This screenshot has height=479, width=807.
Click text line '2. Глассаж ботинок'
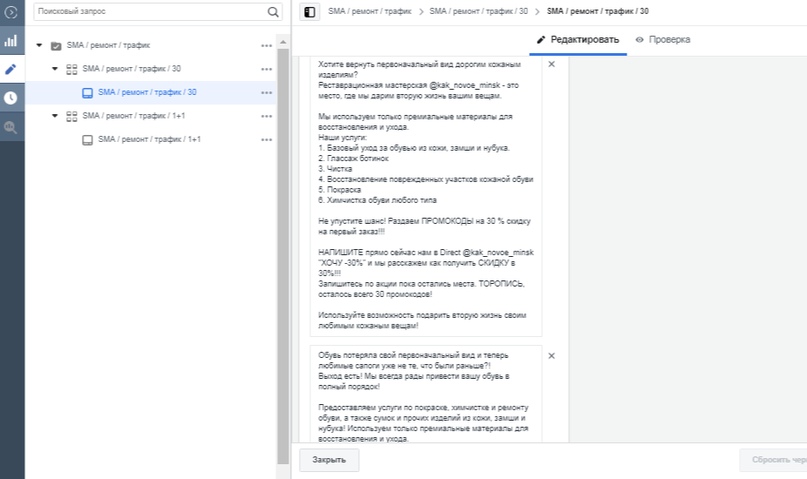pos(353,159)
